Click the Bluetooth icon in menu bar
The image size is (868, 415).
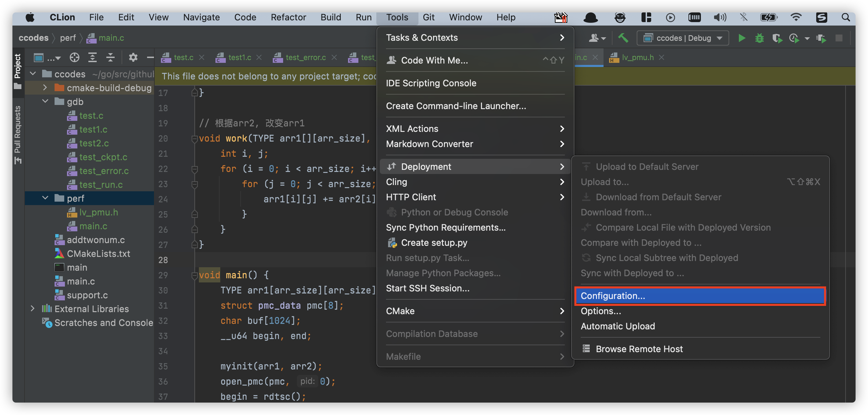pyautogui.click(x=743, y=17)
